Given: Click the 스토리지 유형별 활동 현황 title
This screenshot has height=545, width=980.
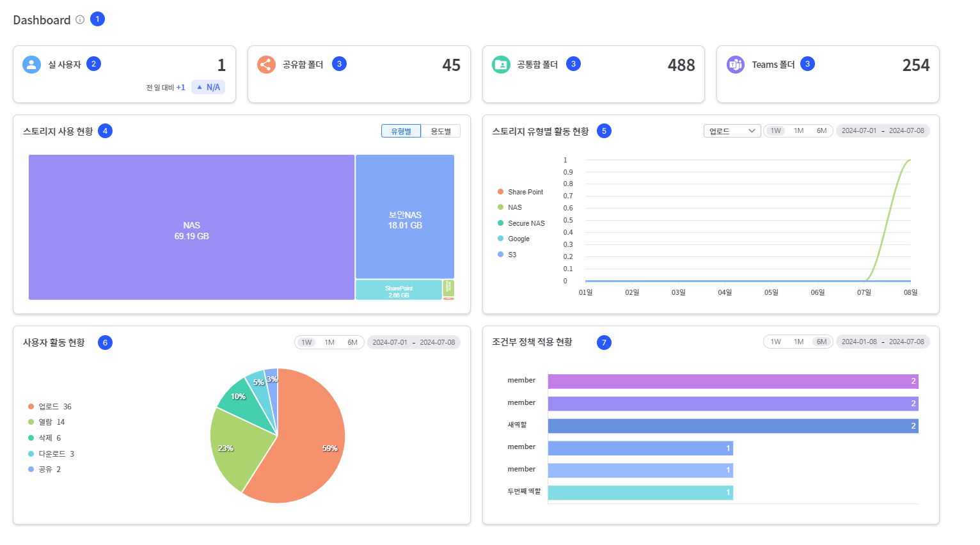Looking at the screenshot, I should pyautogui.click(x=541, y=131).
